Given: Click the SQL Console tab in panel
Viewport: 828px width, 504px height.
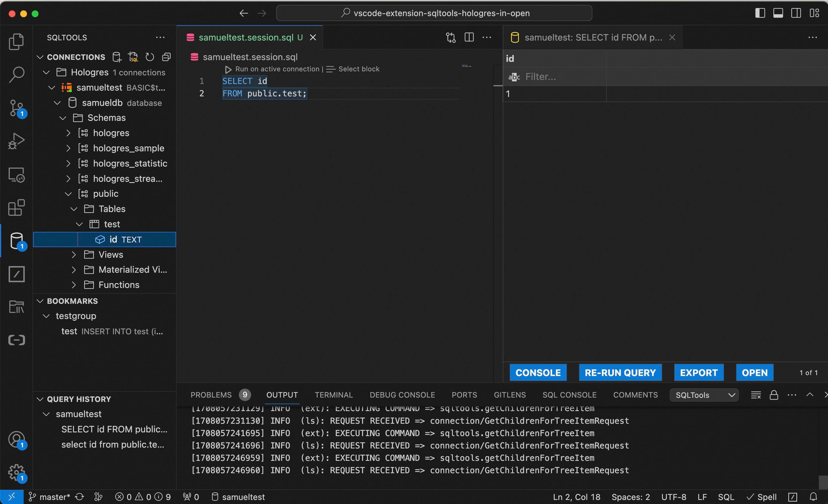Looking at the screenshot, I should [569, 394].
